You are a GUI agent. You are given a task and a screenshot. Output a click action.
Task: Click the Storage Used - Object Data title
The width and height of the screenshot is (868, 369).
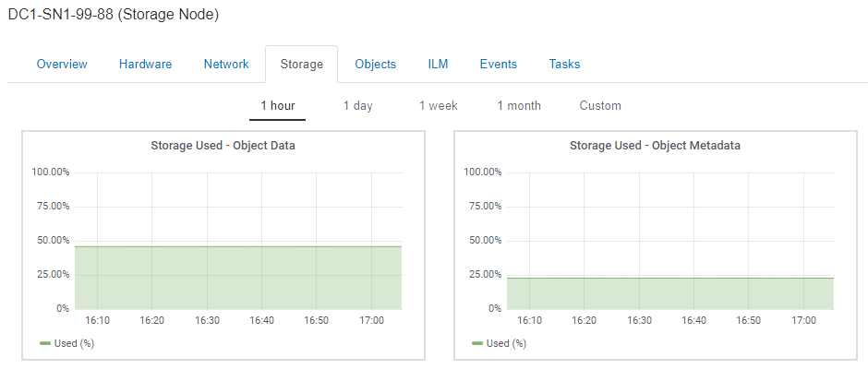[x=223, y=146]
